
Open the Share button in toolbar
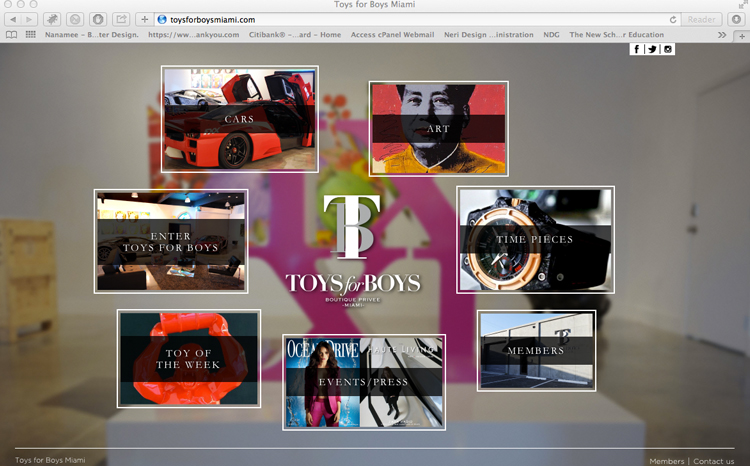coord(121,20)
